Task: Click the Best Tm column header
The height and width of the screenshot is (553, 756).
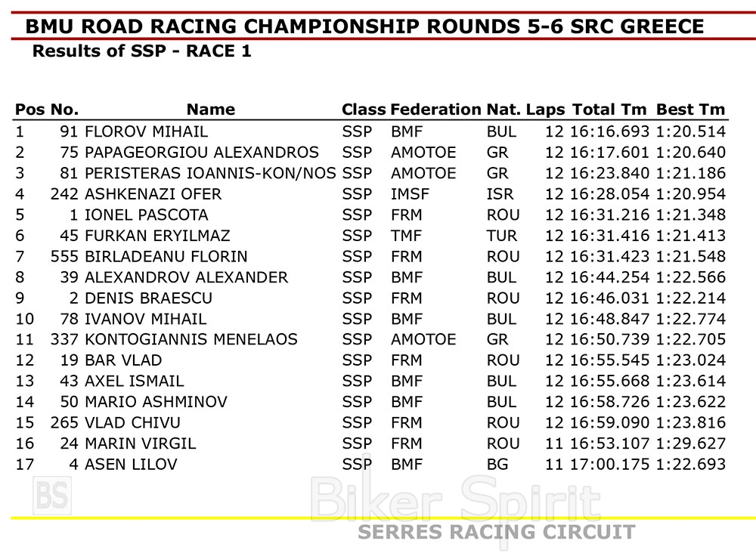Action: 690,110
